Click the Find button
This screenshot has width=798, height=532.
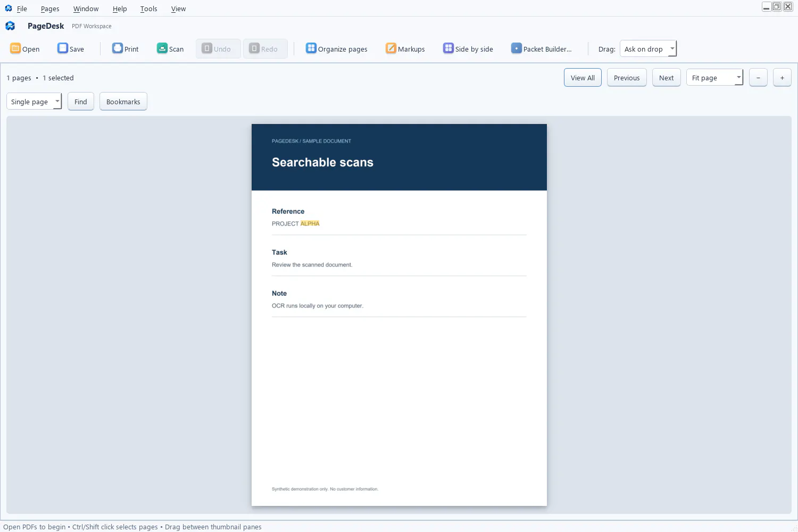coord(81,102)
